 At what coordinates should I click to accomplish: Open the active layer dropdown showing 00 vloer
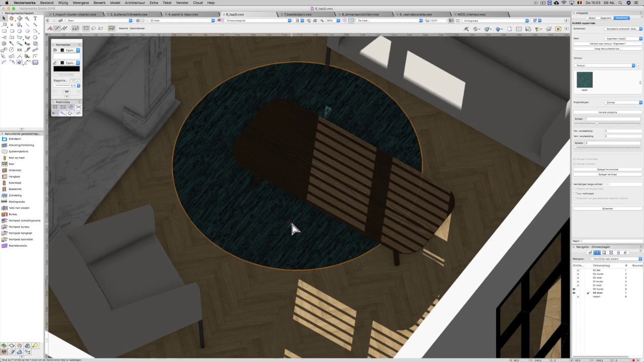[x=182, y=21]
